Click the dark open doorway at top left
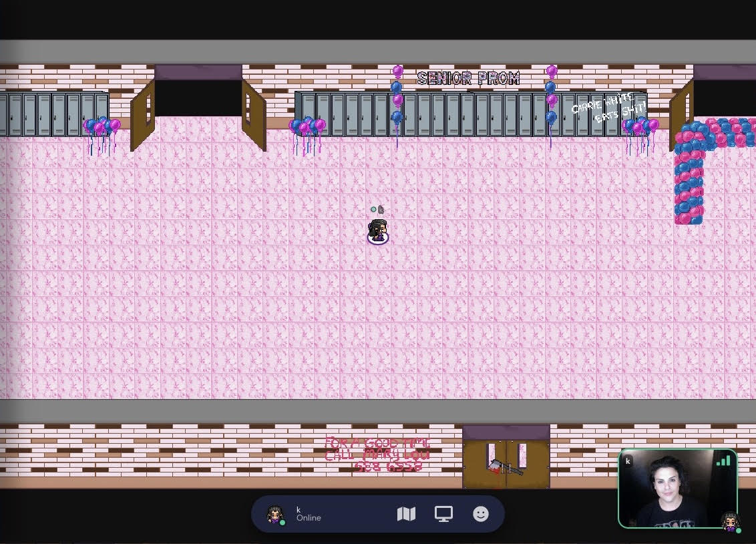The height and width of the screenshot is (544, 756). (198, 98)
